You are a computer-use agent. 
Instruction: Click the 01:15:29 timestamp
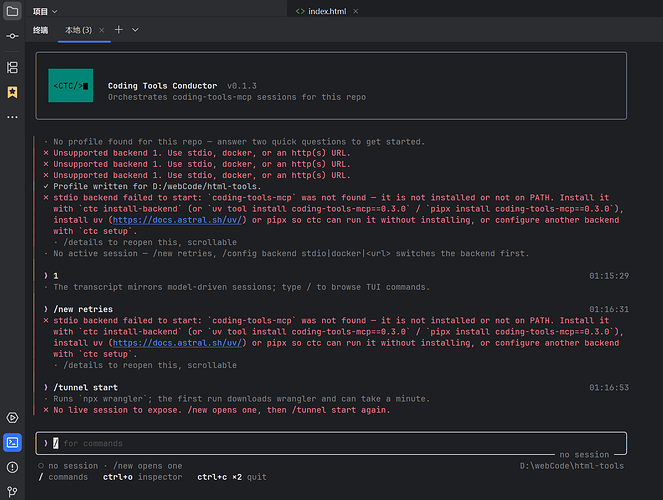coord(609,276)
